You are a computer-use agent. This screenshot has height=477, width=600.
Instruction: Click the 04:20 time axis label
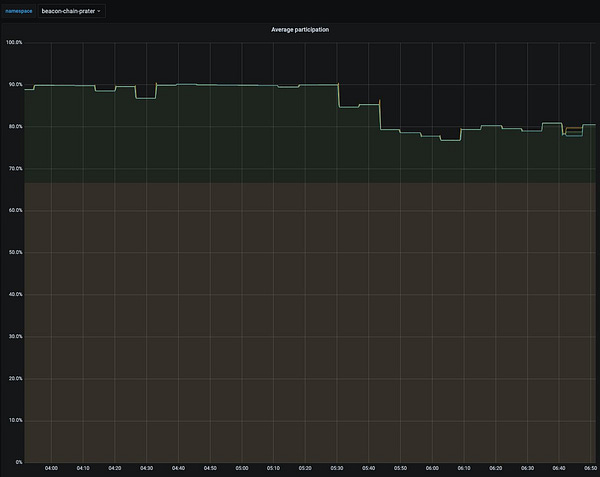(115, 468)
